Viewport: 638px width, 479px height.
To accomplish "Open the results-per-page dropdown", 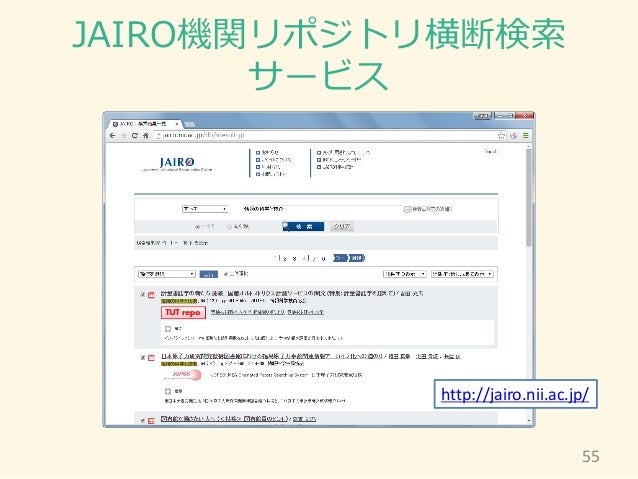I will [404, 274].
